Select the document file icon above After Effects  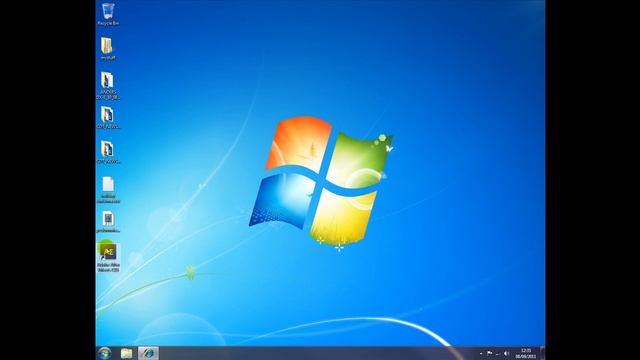108,222
